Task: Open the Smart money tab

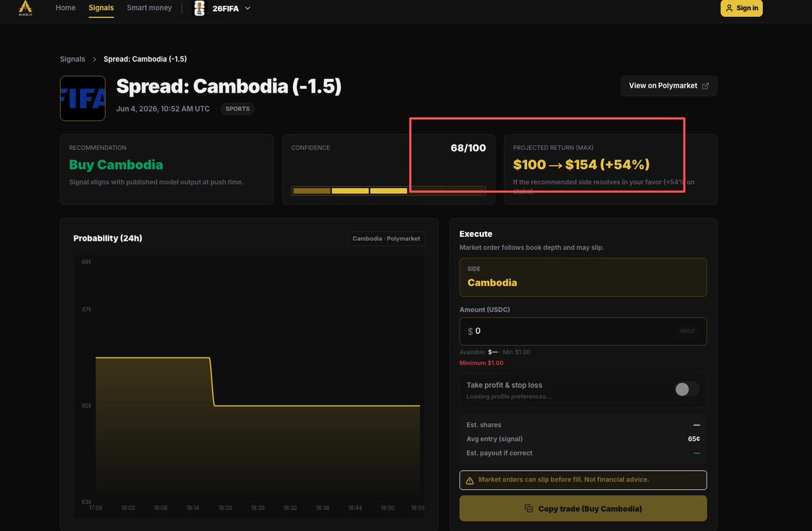Action: tap(150, 8)
